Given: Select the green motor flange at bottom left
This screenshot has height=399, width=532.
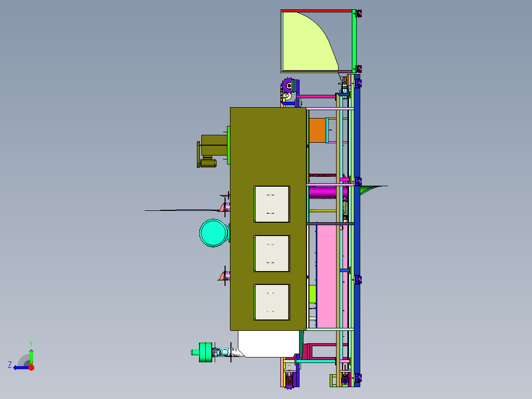Looking at the screenshot, I should (205, 352).
